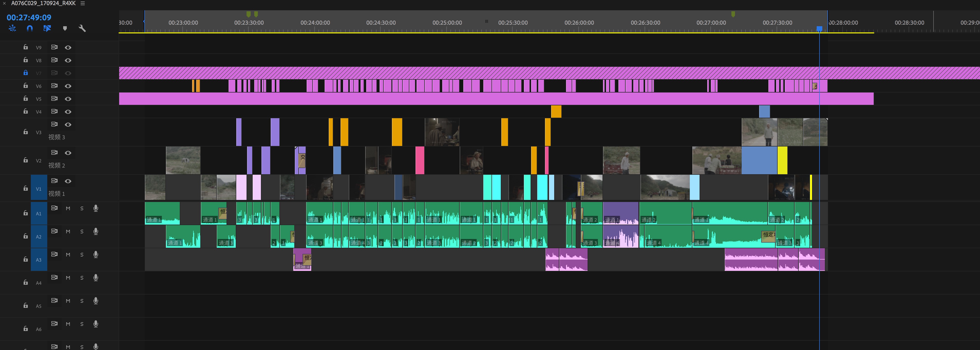Select the pink clip on track V2
Screen dimensions: 980x350
420,160
